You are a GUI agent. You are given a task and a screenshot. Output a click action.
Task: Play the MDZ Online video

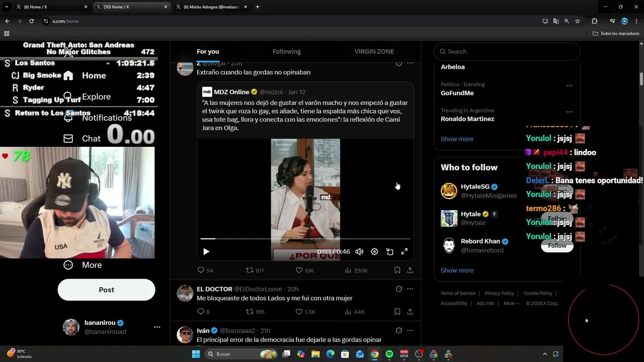tap(206, 251)
